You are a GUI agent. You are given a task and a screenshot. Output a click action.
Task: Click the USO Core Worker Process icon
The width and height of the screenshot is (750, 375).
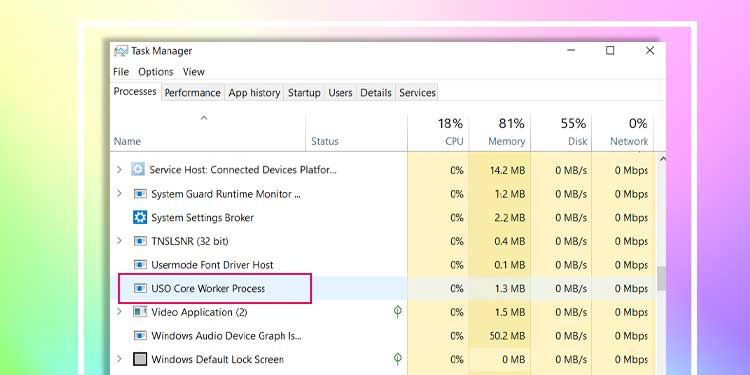click(140, 288)
